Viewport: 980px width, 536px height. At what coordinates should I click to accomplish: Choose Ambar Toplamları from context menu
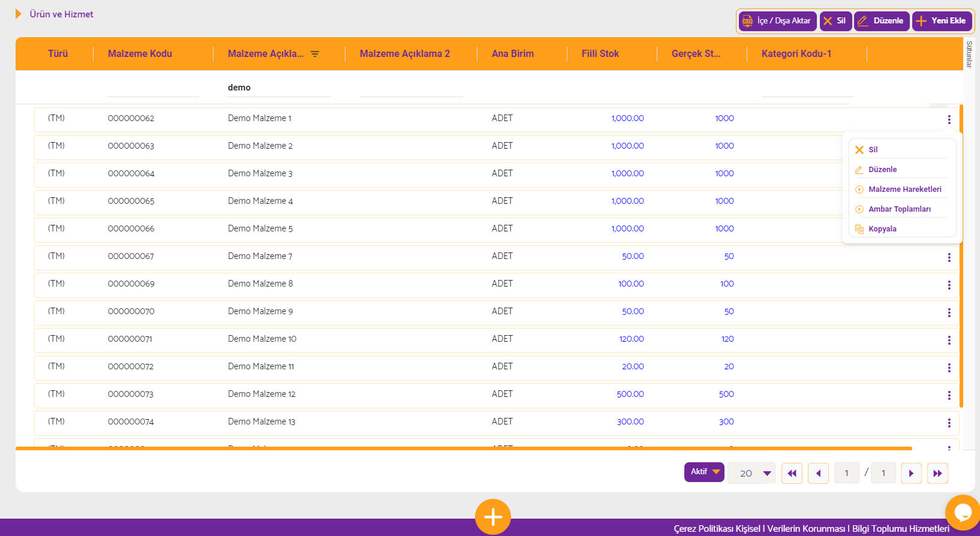click(901, 209)
